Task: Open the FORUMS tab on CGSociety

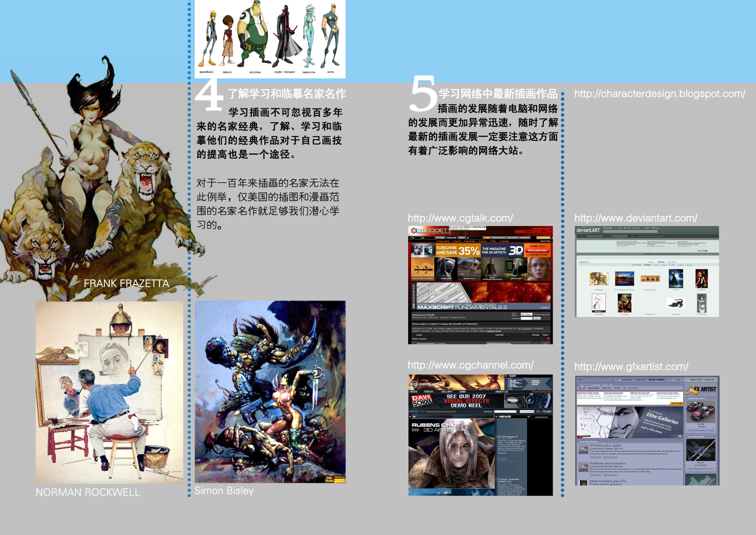Action: click(x=451, y=238)
